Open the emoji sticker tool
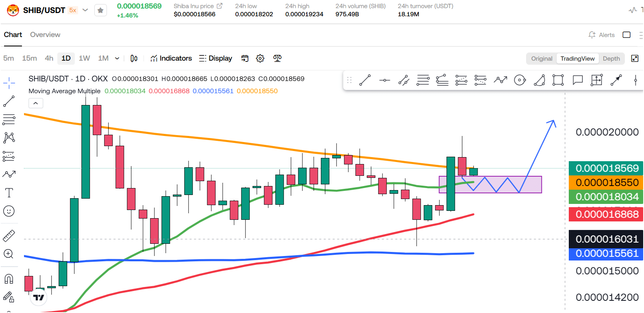644x313 pixels. (9, 211)
